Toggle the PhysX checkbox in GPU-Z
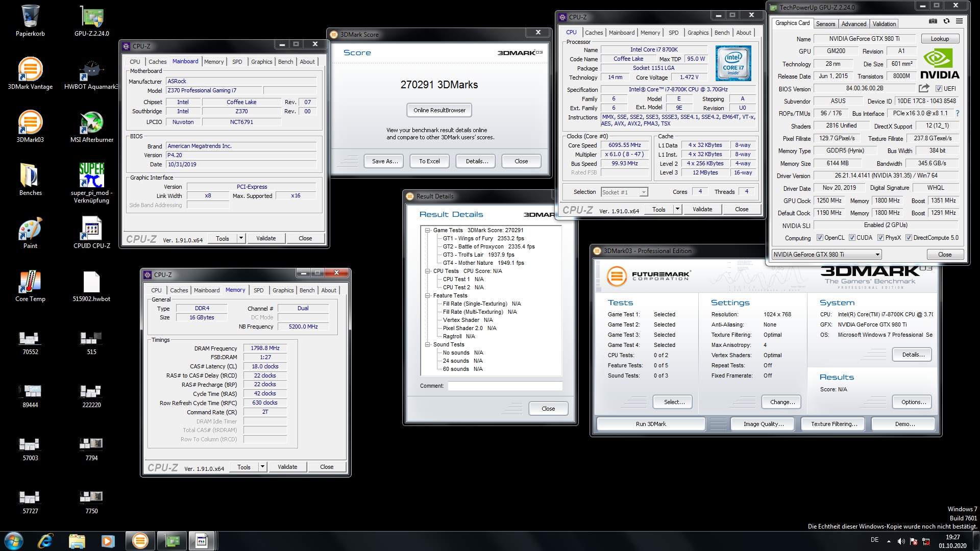Image resolution: width=980 pixels, height=551 pixels. click(x=880, y=238)
